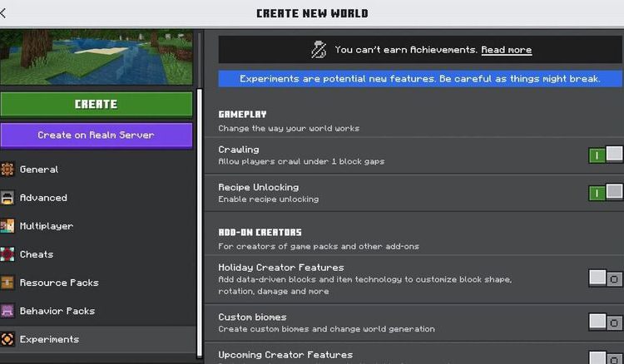Click the Multiplayer character heads icon
Screen dimensions: 624x364
click(x=8, y=226)
